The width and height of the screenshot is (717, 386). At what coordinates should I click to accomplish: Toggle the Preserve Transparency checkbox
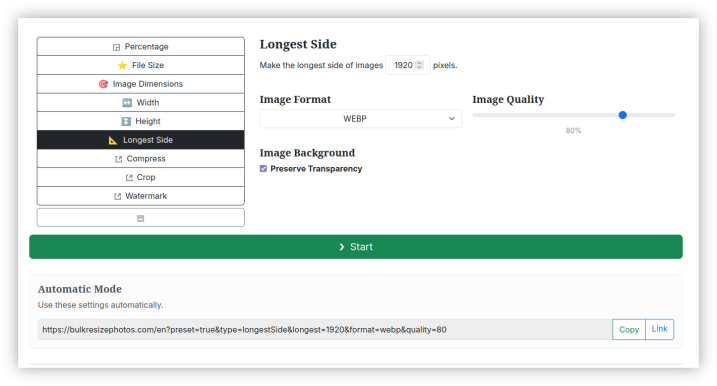263,169
